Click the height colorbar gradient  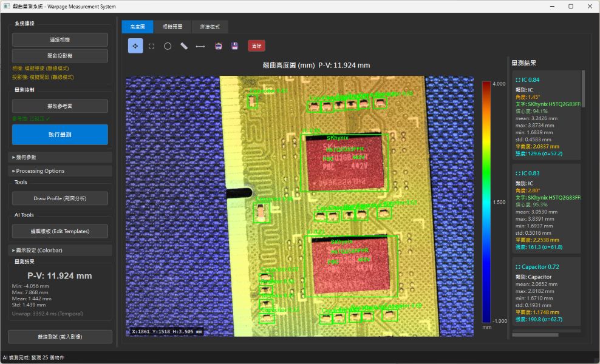click(486, 202)
